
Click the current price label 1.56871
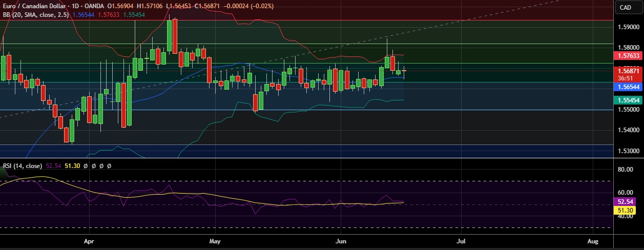coord(628,71)
